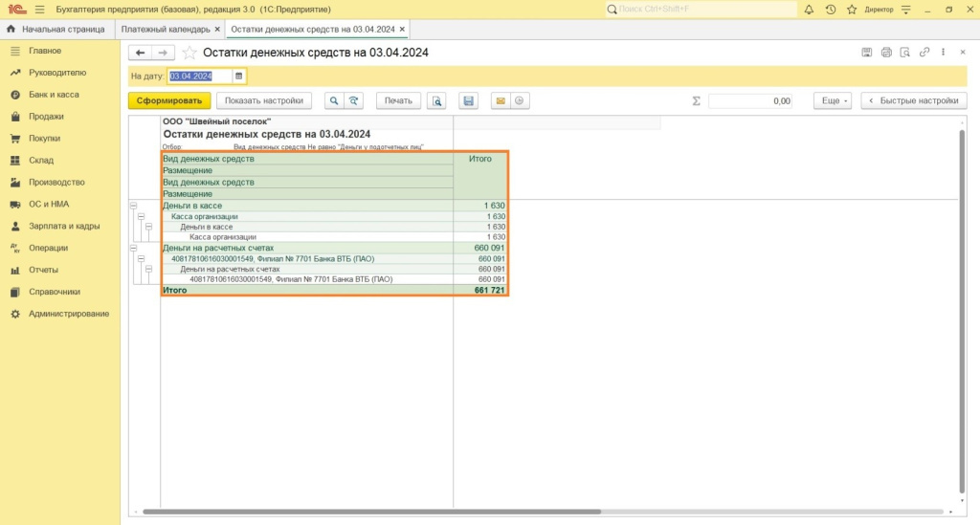Click the notifications bell icon
The height and width of the screenshot is (525, 980).
pos(810,9)
